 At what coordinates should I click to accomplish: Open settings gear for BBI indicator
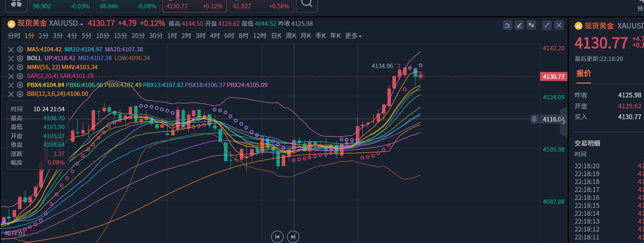click(x=20, y=94)
